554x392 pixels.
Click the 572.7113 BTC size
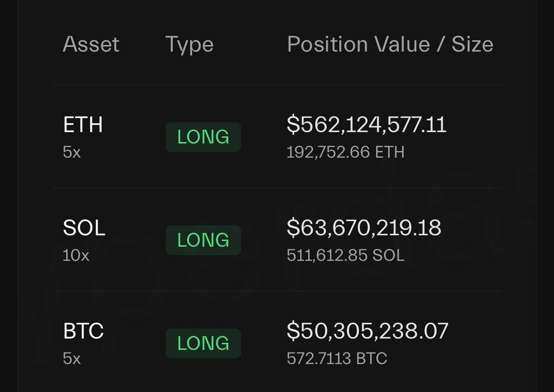pos(337,358)
